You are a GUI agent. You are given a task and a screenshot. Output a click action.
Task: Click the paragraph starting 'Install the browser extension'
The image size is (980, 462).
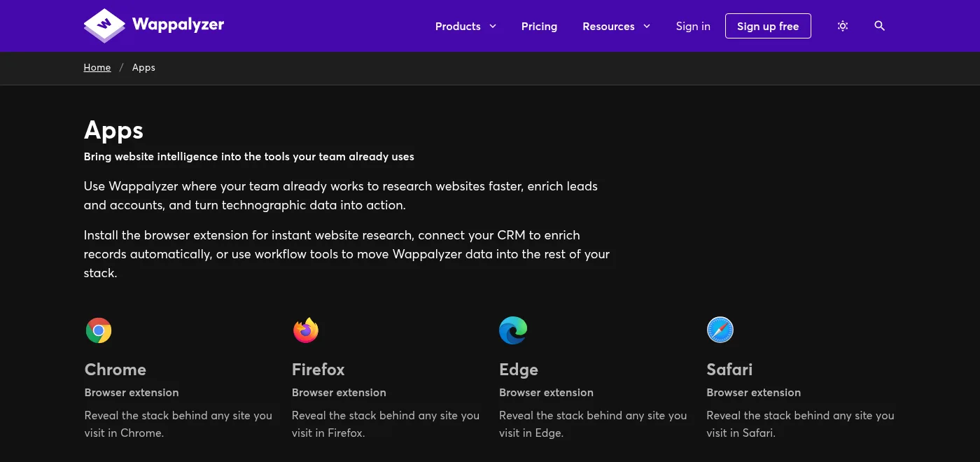(346, 254)
